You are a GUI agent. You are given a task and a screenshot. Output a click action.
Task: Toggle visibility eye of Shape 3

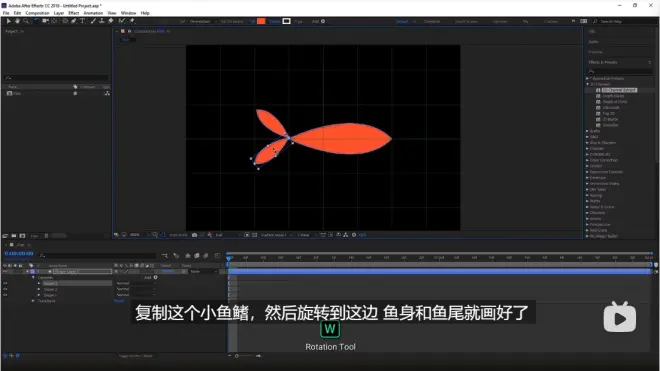pyautogui.click(x=5, y=283)
